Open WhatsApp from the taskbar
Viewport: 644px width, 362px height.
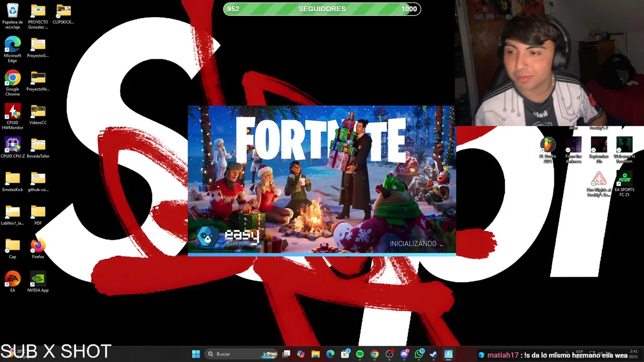pyautogui.click(x=419, y=354)
